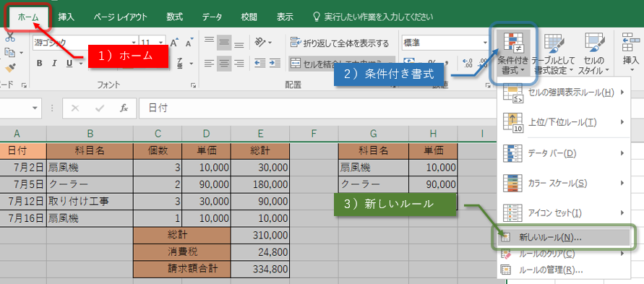Click the text Orientation icon
Image resolution: width=644 pixels, height=284 pixels.
pyautogui.click(x=260, y=42)
